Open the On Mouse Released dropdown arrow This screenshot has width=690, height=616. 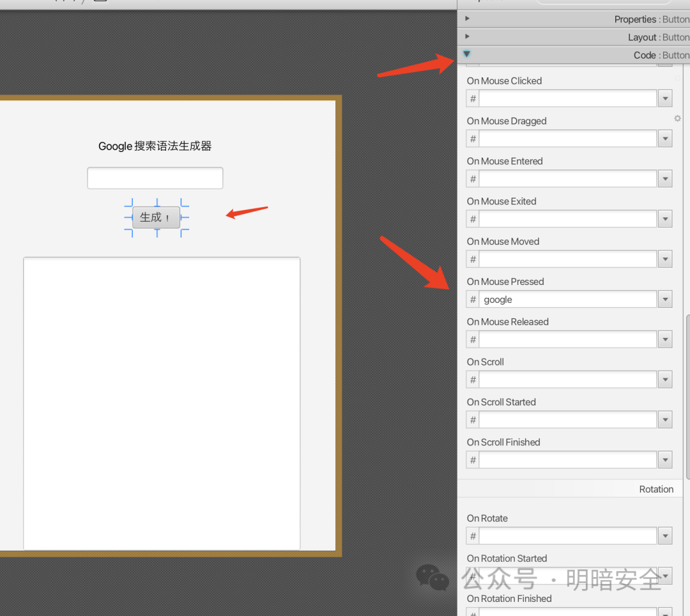pyautogui.click(x=665, y=339)
